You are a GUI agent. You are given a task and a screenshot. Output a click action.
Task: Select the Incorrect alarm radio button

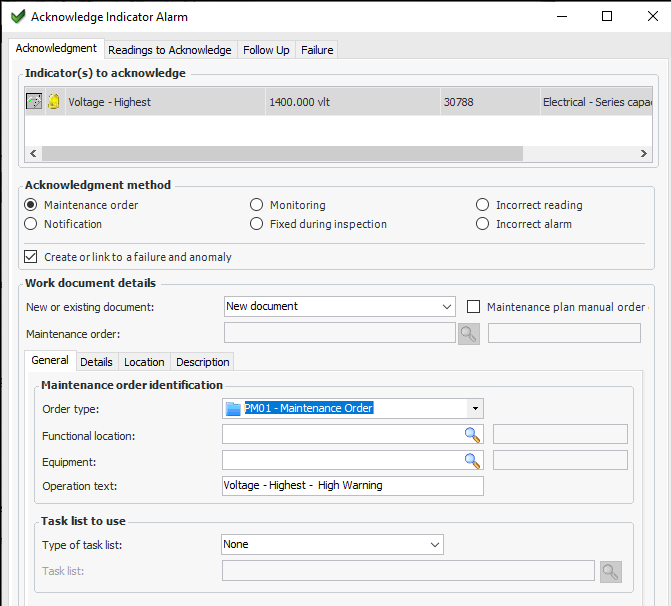point(483,224)
